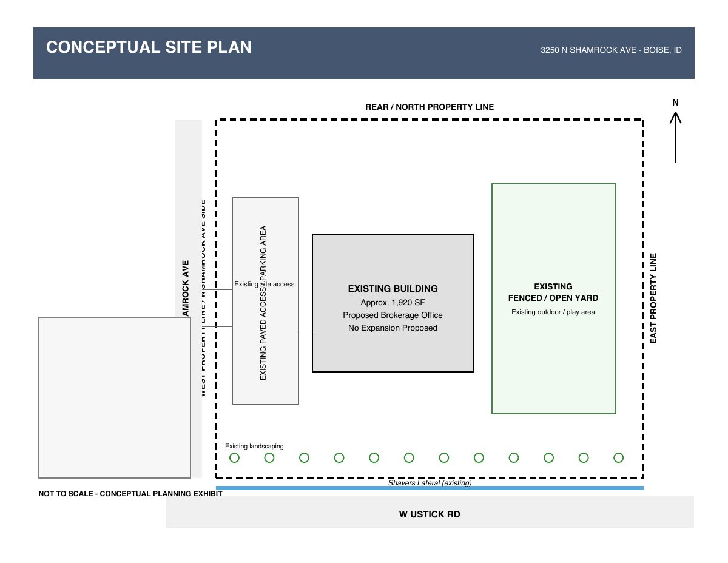
Task: Click the 'CONCEPTUAL SITE PLAN' title
Action: 149,47
